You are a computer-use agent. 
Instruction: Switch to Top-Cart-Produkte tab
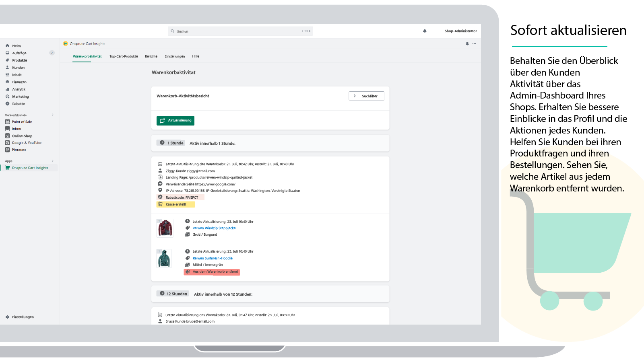click(124, 56)
